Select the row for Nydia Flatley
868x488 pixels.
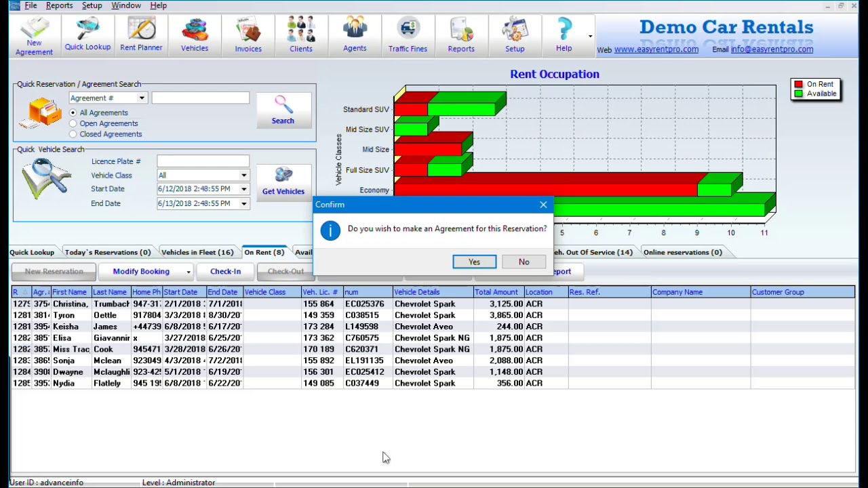click(x=433, y=384)
